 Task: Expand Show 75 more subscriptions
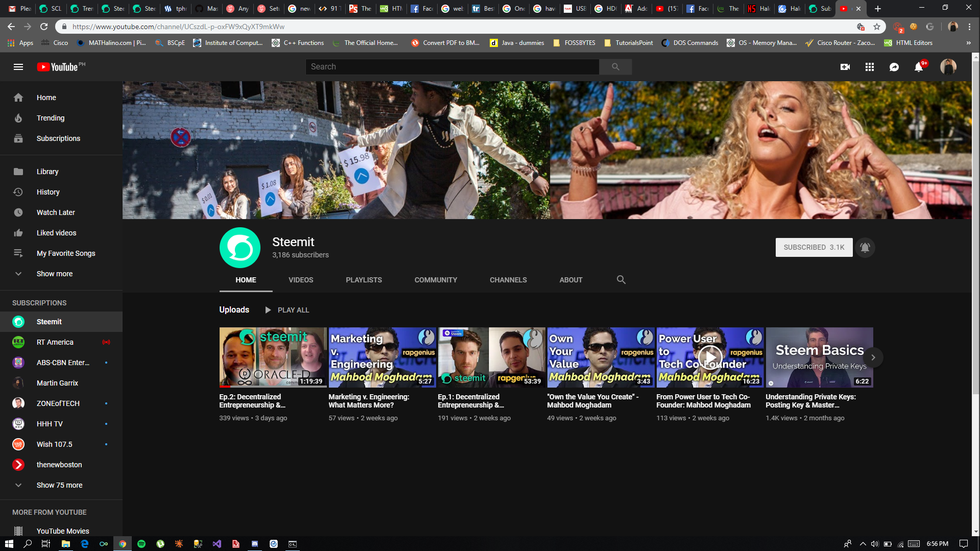coord(61,485)
